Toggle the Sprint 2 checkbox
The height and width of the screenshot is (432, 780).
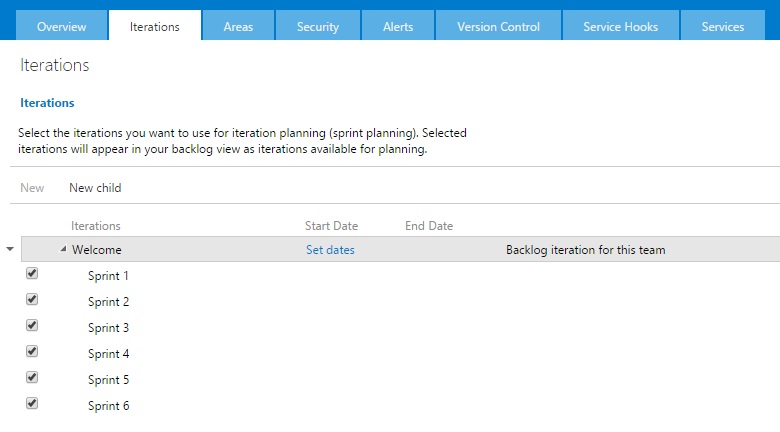pyautogui.click(x=32, y=299)
